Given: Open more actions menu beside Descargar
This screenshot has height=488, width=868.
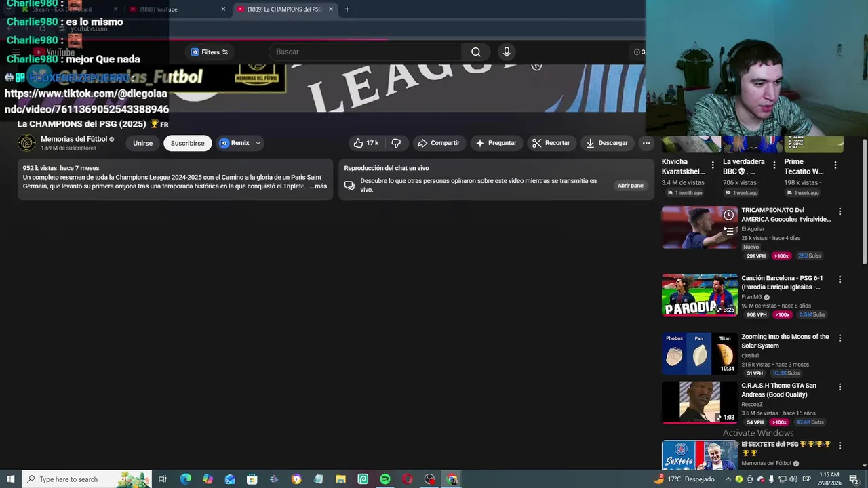Looking at the screenshot, I should click(x=646, y=143).
